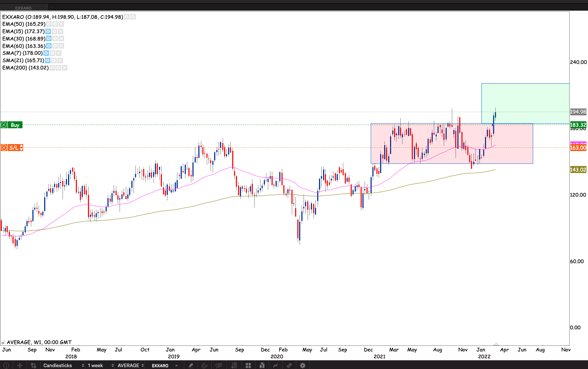Hide the SMA(21) indicator using eye icon
This screenshot has height=369, width=588.
(x=47, y=60)
